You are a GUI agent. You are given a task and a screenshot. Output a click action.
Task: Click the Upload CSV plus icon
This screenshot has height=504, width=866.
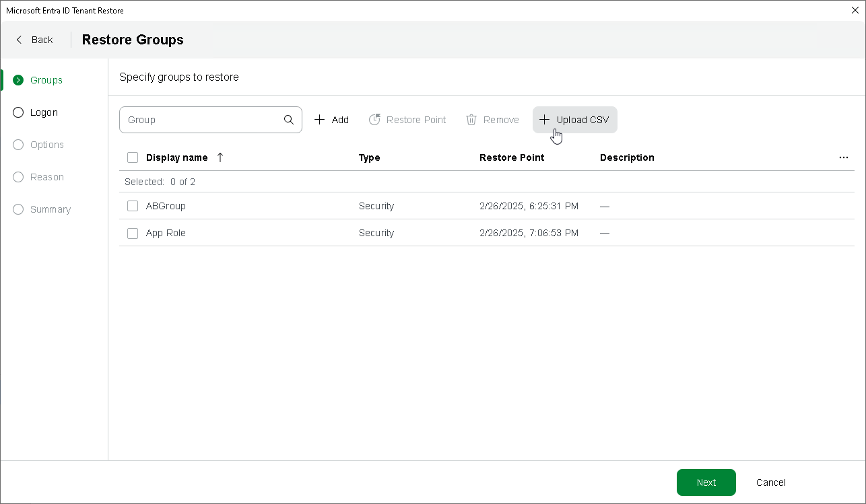pos(545,120)
